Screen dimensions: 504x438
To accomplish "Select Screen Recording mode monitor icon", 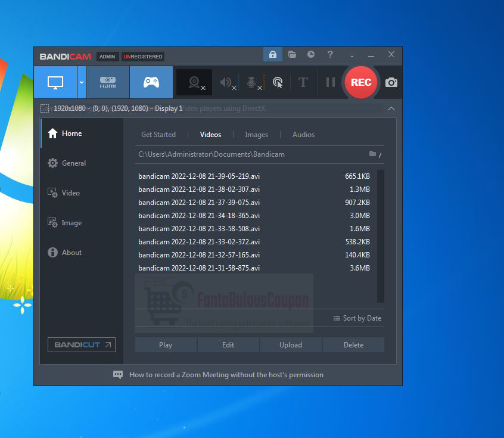I will coord(55,82).
